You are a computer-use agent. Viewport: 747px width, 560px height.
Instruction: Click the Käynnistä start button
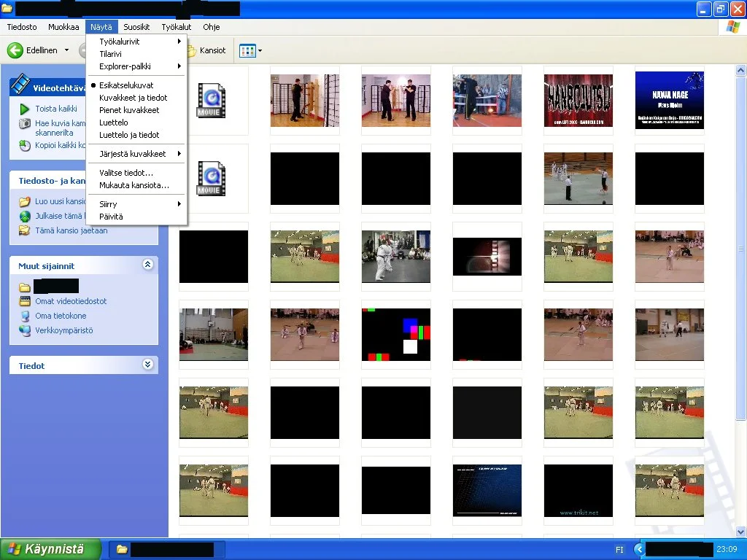pos(50,549)
